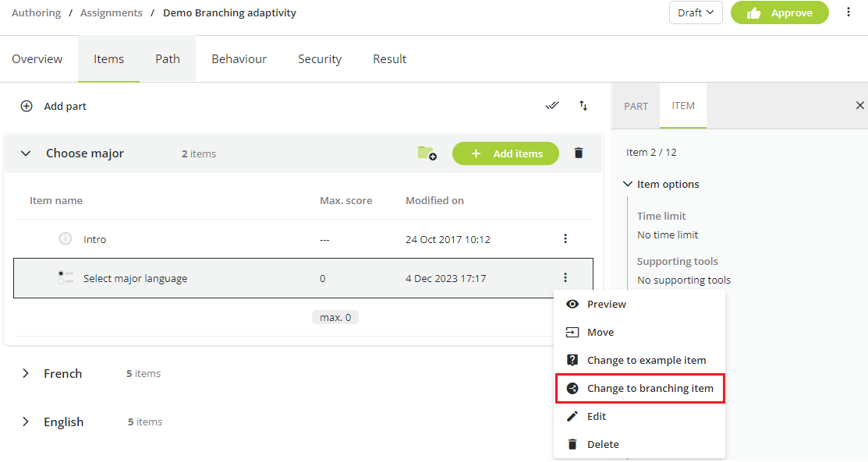Expand the English part
This screenshot has height=462, width=868.
click(x=25, y=421)
